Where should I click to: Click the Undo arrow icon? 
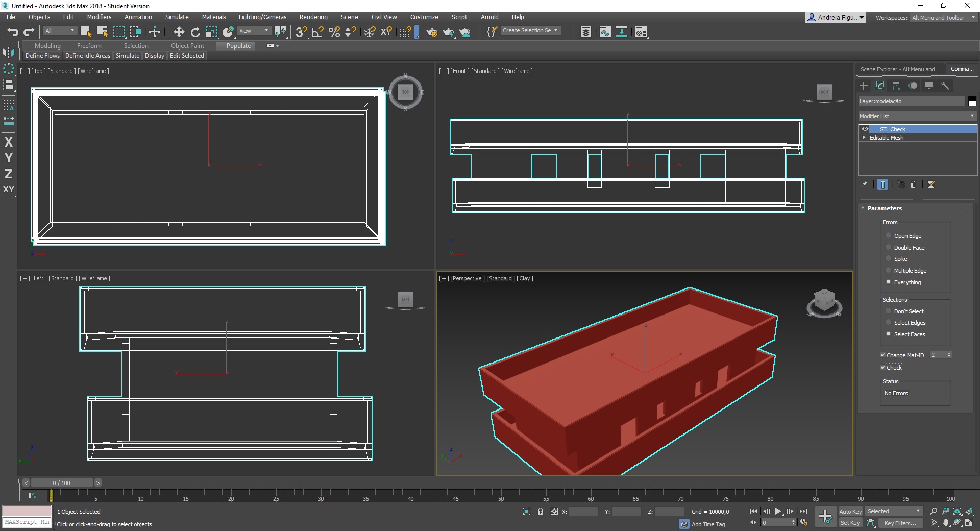point(12,32)
